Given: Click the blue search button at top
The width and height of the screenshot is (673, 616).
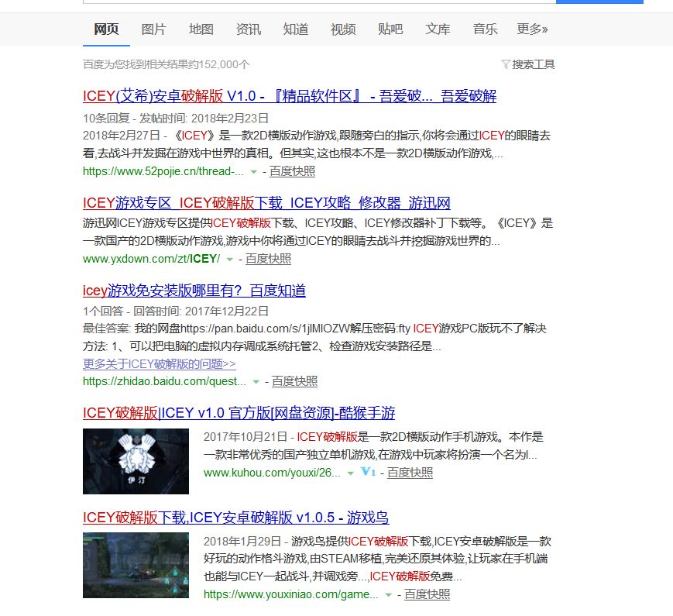Looking at the screenshot, I should coord(599,2).
